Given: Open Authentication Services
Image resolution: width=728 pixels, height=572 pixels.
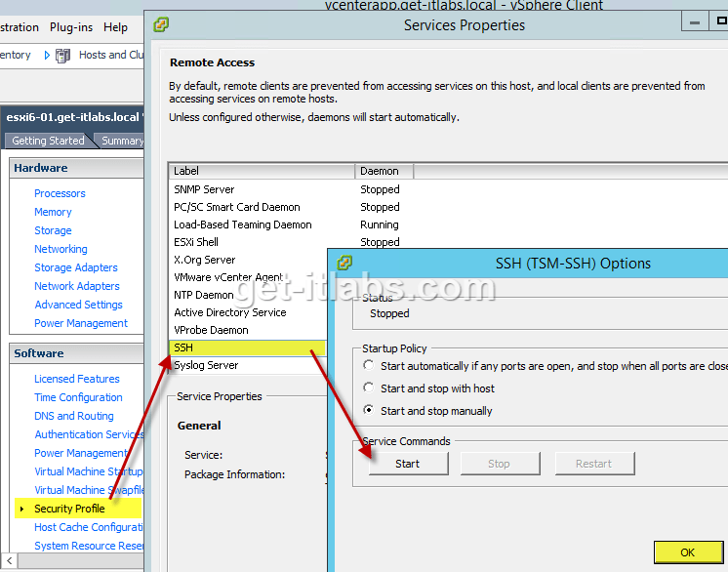Looking at the screenshot, I should (x=89, y=434).
